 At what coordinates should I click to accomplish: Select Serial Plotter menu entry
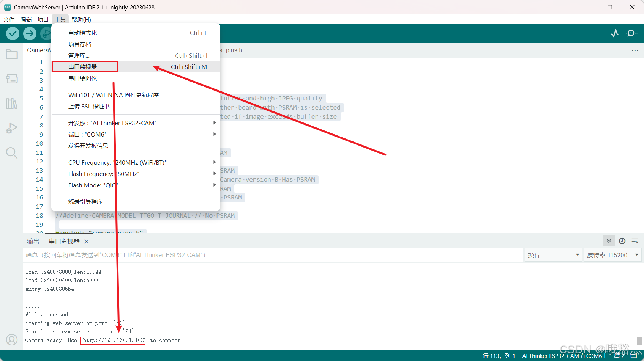point(136,78)
